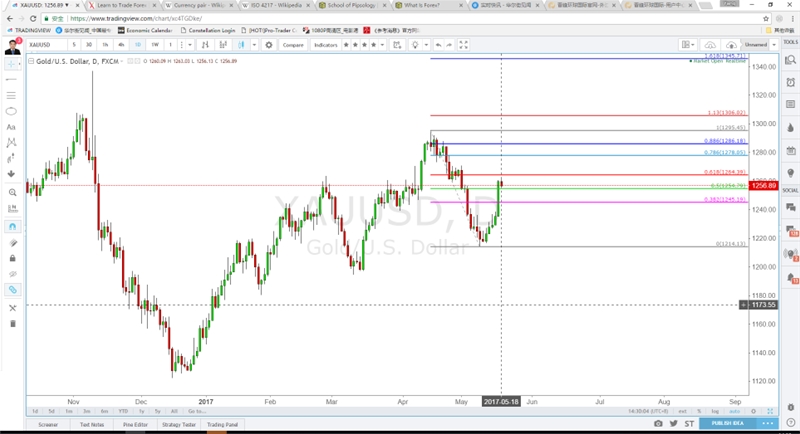The image size is (800, 434).
Task: Select bars chart style icon
Action: click(205, 45)
